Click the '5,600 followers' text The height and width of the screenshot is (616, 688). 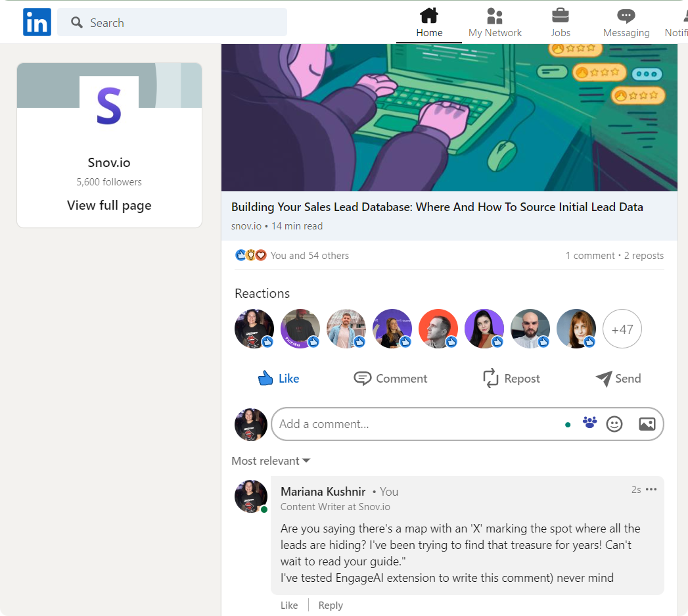coord(109,181)
